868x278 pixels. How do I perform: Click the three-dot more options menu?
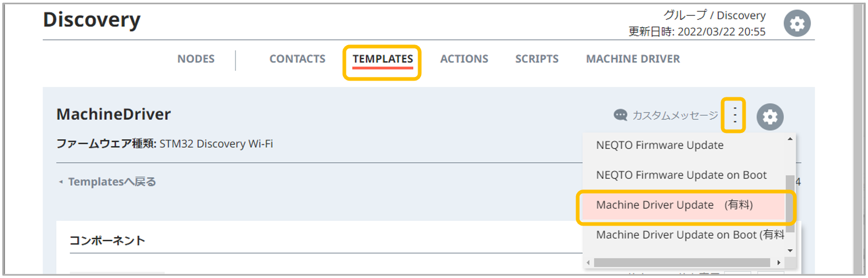click(735, 115)
